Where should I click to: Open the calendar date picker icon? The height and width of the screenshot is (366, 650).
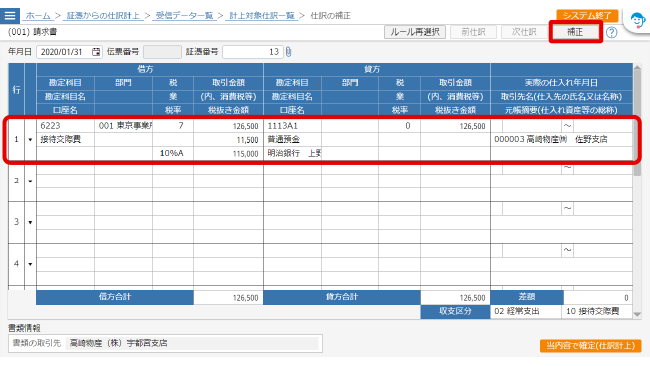click(x=96, y=52)
